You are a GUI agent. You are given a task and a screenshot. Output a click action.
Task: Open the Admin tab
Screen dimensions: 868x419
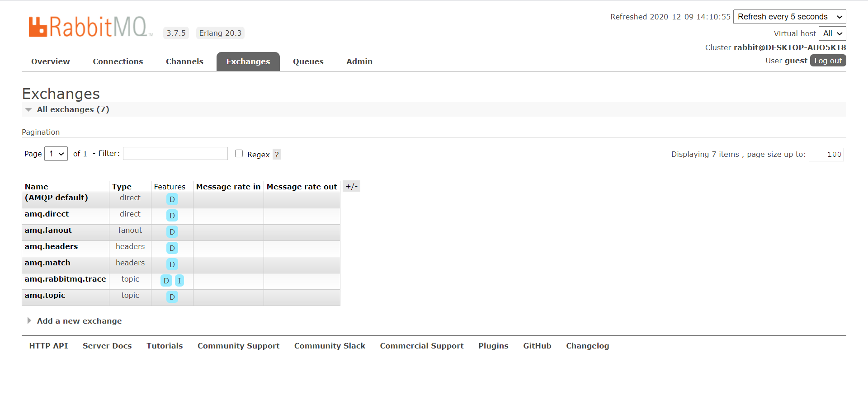click(x=359, y=61)
